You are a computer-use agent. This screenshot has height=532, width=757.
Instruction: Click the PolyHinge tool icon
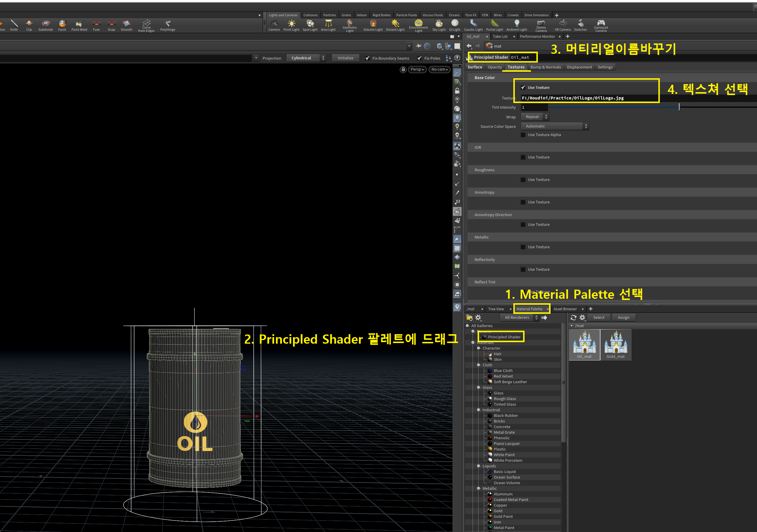167,25
